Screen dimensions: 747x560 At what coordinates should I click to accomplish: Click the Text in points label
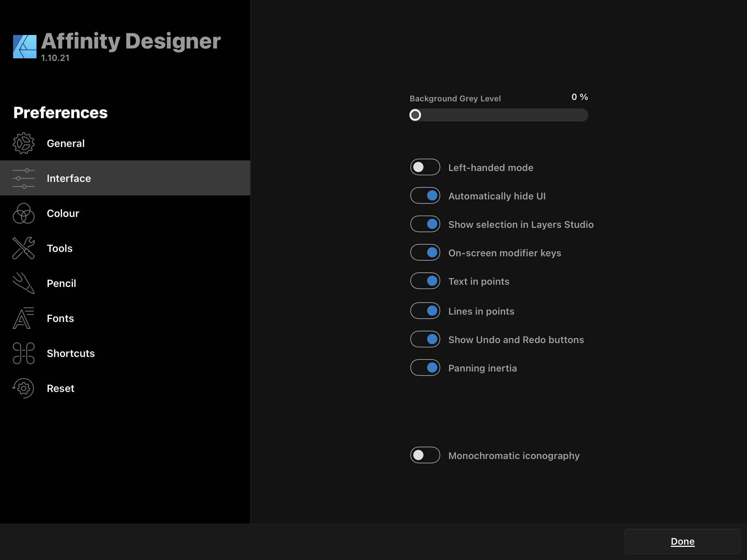[479, 281]
